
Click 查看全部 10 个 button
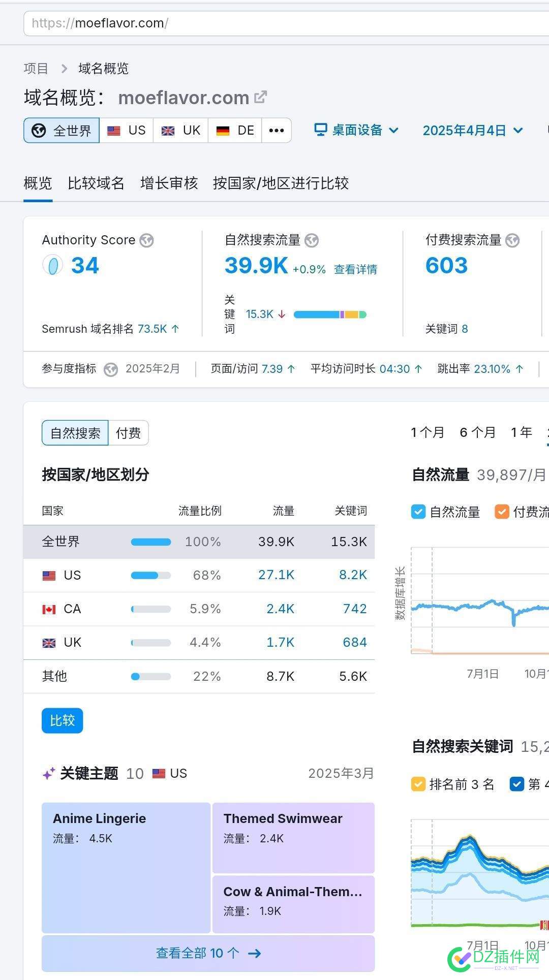(208, 953)
